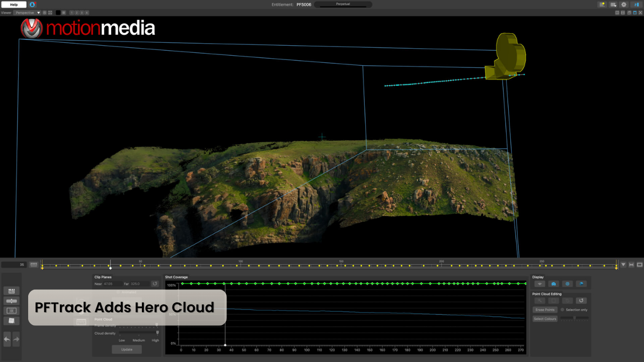Click the Cloud density slider handle
Viewport: 644px width, 362px height.
click(157, 332)
